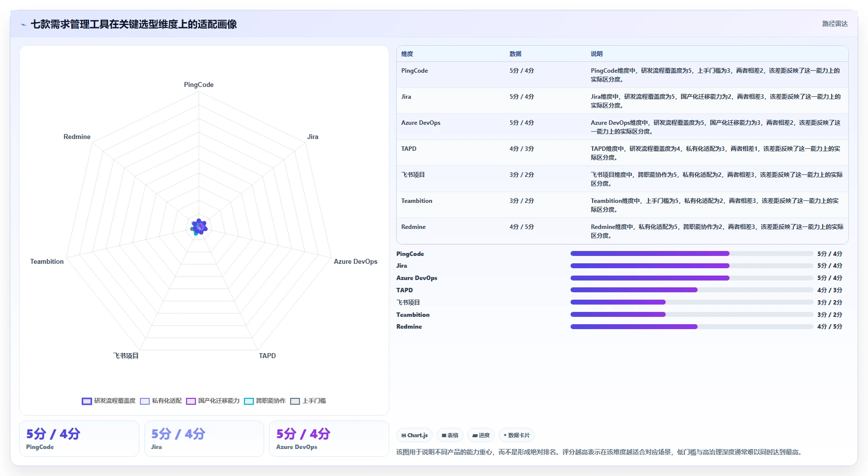
Task: Click the Redmine label beside its progress bar
Action: click(x=409, y=327)
